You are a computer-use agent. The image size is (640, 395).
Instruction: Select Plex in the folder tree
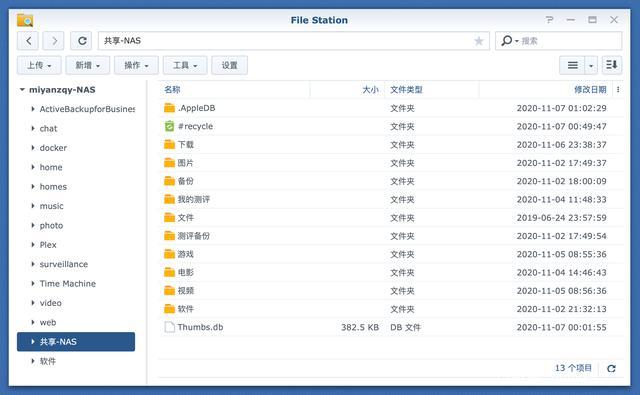pos(48,245)
